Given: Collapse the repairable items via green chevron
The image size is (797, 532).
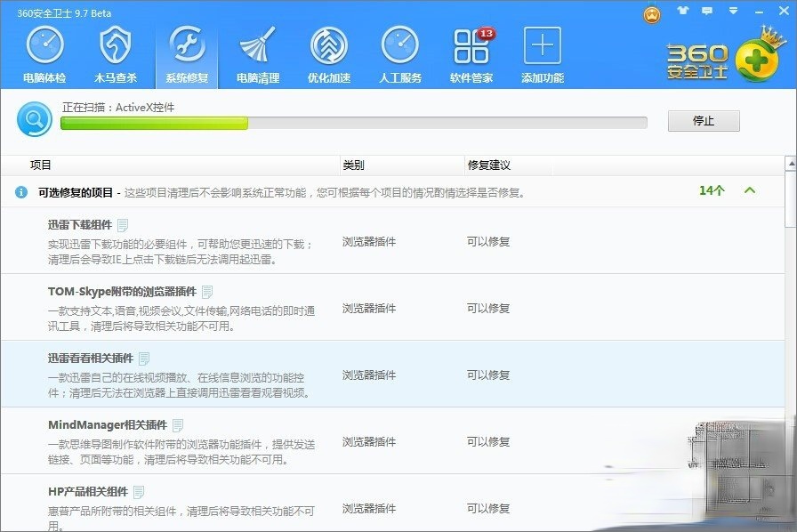Looking at the screenshot, I should (749, 190).
